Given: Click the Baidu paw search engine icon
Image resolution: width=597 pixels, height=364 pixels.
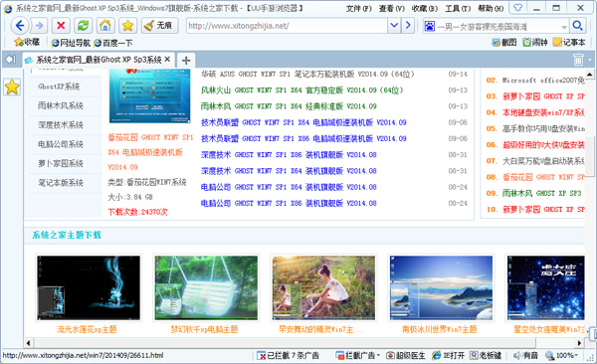Looking at the screenshot, I should [x=430, y=26].
